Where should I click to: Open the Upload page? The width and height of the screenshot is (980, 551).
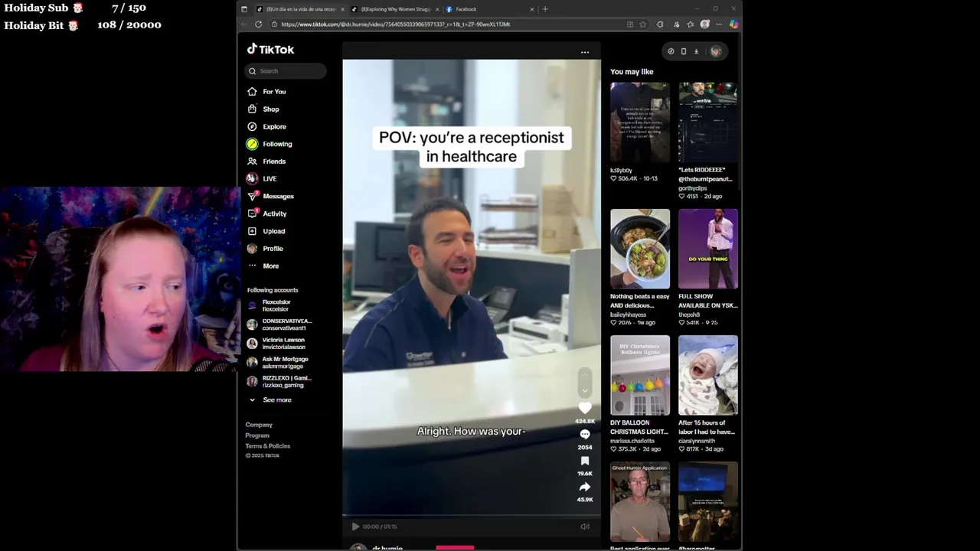click(266, 231)
